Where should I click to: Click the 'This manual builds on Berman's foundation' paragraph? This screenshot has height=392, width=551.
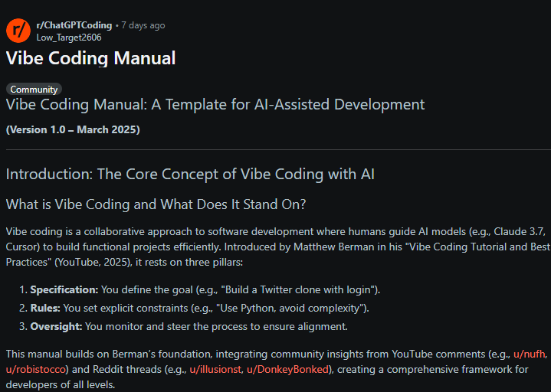(x=277, y=369)
